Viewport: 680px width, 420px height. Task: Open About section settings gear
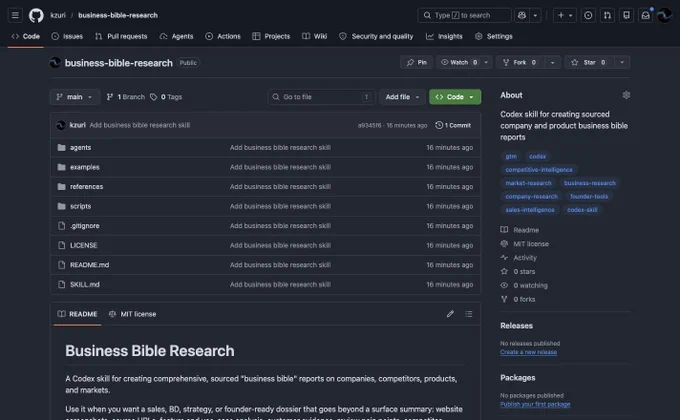click(626, 95)
